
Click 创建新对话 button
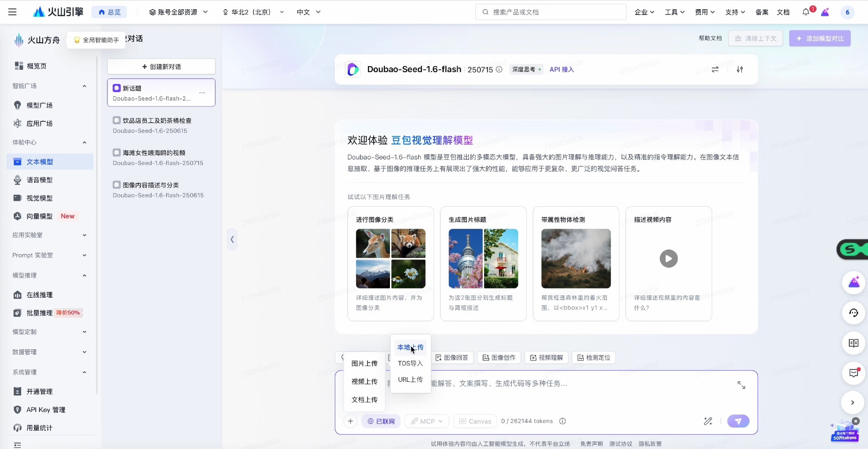[161, 67]
